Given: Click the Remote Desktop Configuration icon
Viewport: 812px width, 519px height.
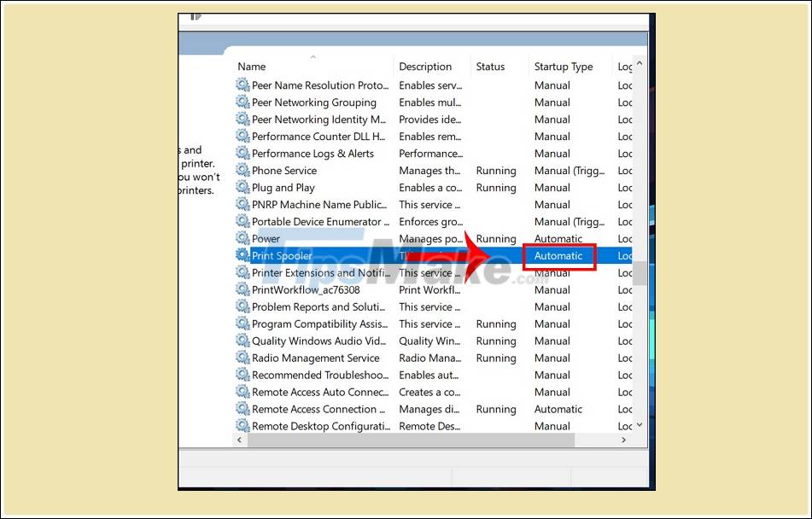Looking at the screenshot, I should click(242, 425).
